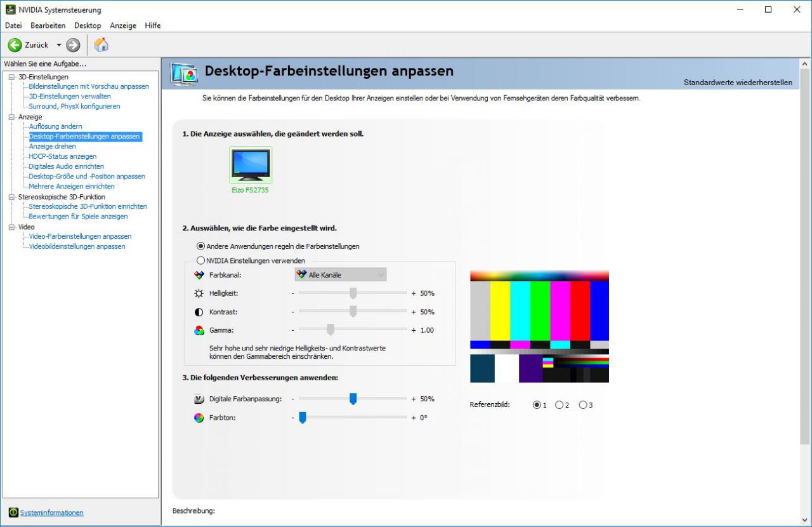
Task: Click the Kontrast half-circle icon
Action: click(199, 312)
